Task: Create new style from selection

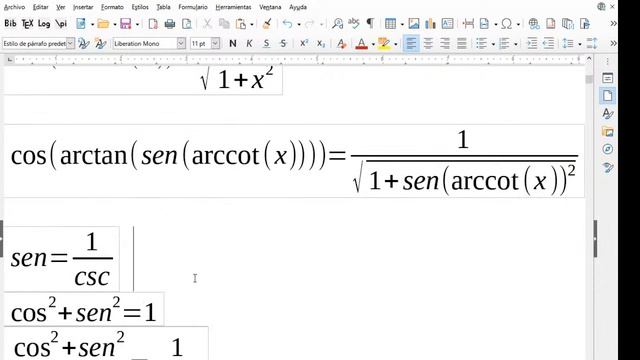Action: pos(100,43)
